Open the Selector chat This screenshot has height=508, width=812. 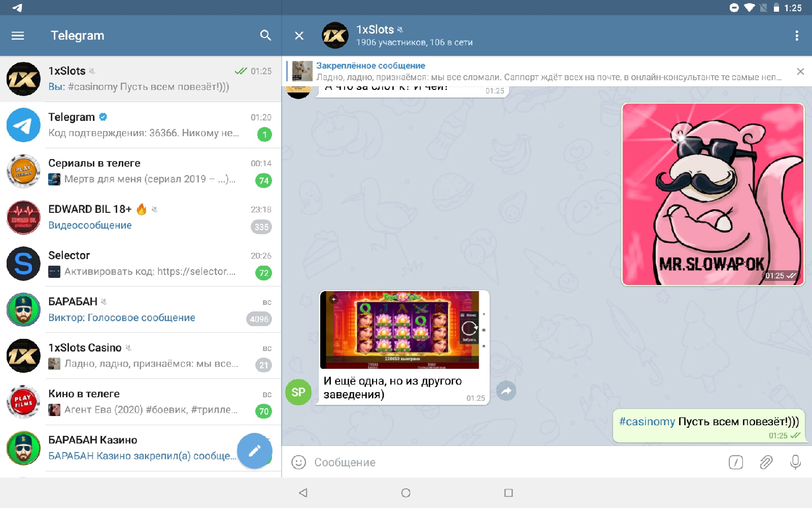141,264
